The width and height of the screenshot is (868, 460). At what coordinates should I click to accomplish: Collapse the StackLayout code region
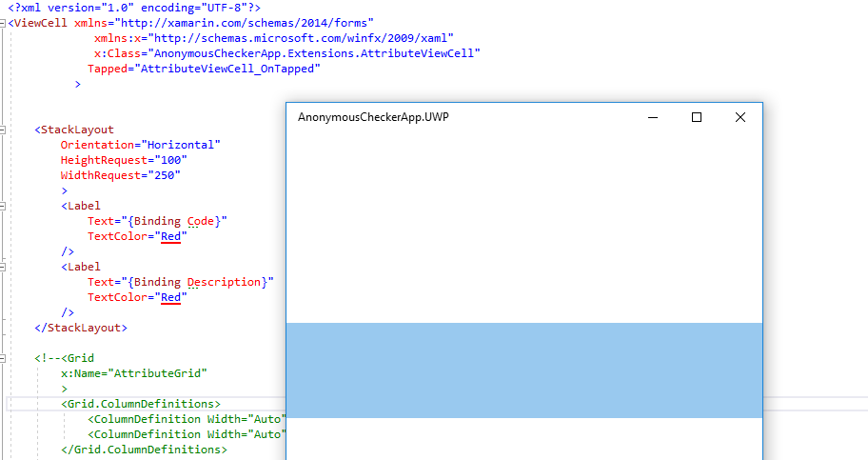click(3, 130)
